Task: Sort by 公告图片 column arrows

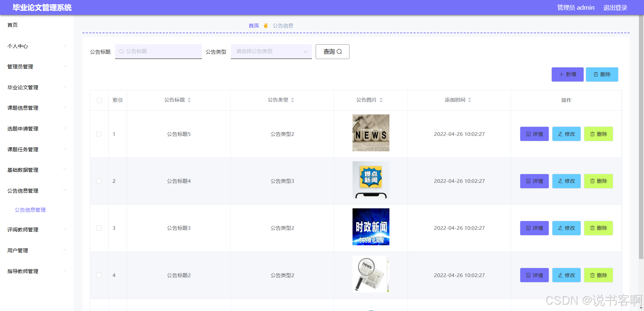Action: coord(381,100)
